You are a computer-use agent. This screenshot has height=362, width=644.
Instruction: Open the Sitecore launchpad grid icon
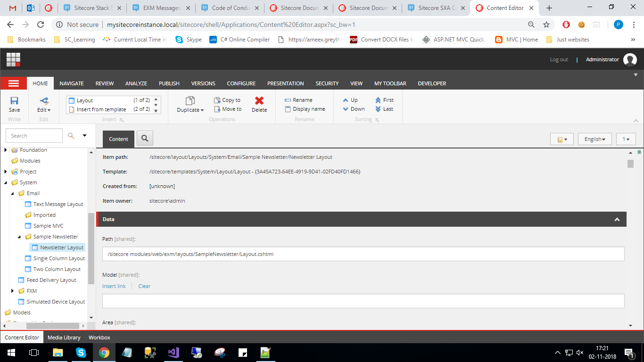13,59
